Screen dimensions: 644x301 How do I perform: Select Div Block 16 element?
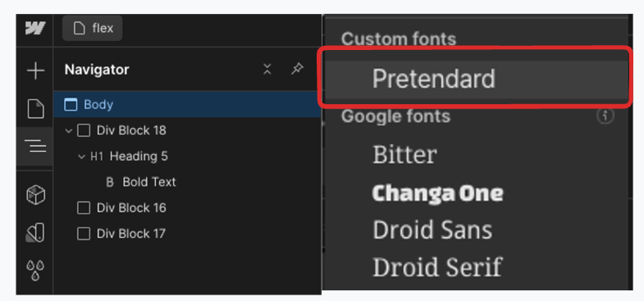(131, 208)
